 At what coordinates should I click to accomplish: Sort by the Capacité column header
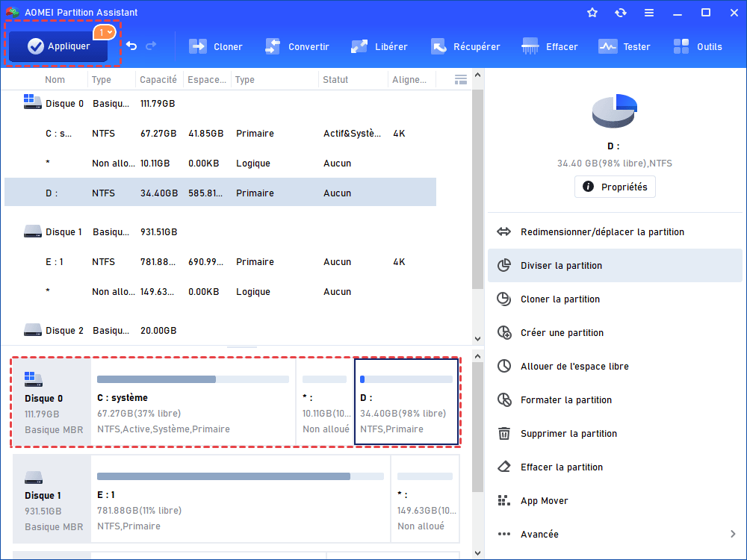coord(158,80)
